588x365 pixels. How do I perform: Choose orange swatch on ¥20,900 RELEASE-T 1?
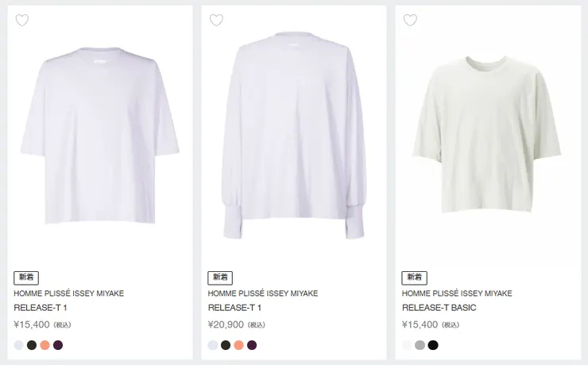pyautogui.click(x=238, y=345)
